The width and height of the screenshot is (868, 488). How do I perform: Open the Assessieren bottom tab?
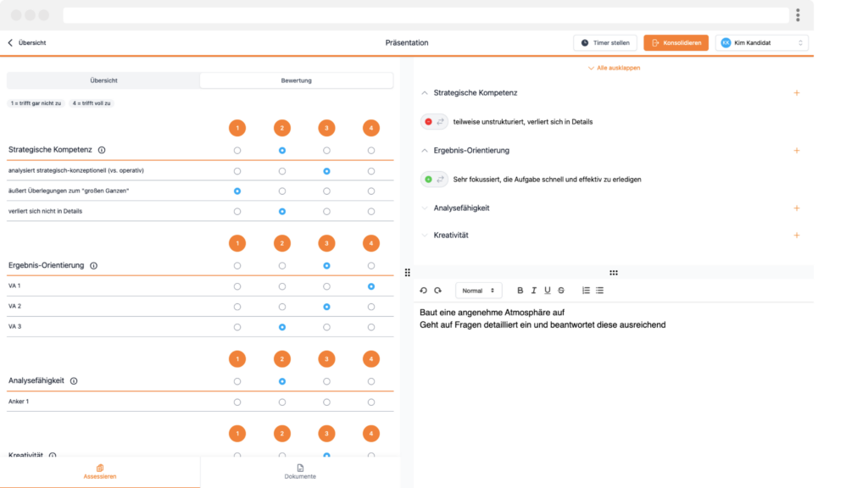[100, 472]
